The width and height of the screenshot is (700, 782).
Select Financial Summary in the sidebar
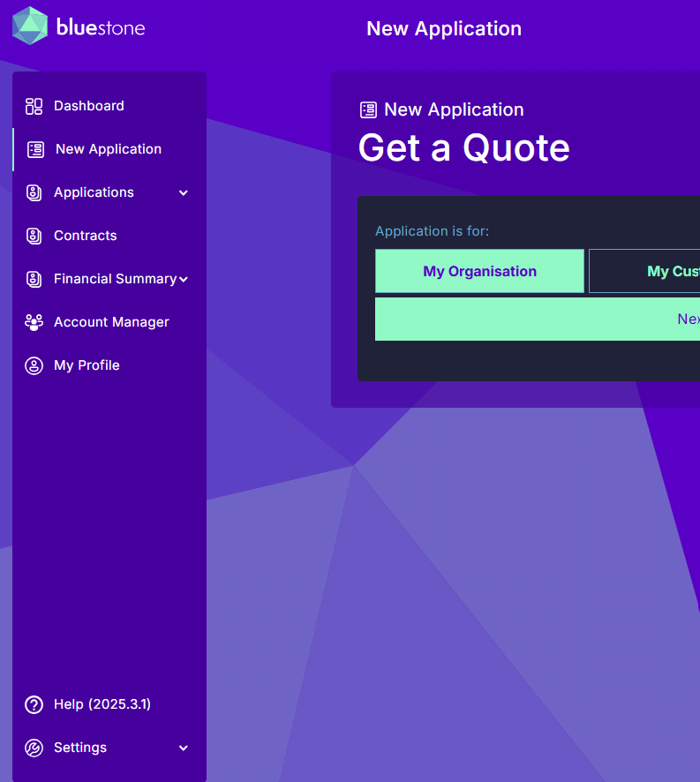(x=109, y=279)
